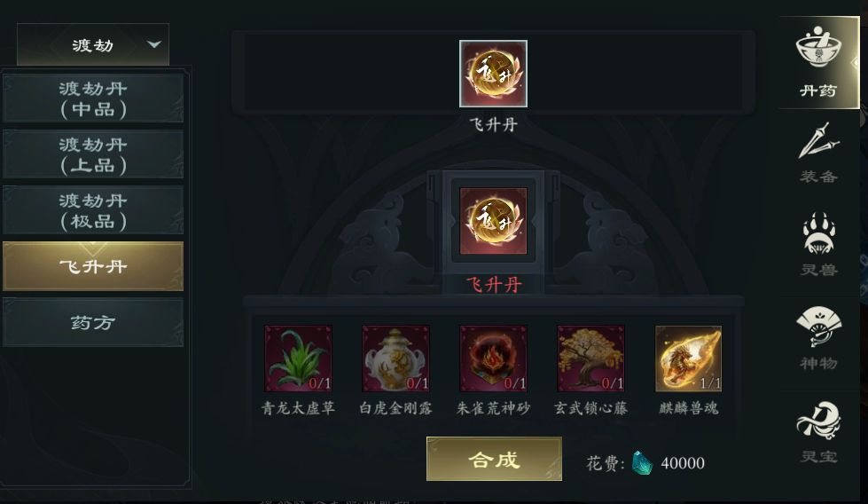Open the 药方 recipe list entry
The image size is (868, 504).
click(x=93, y=322)
